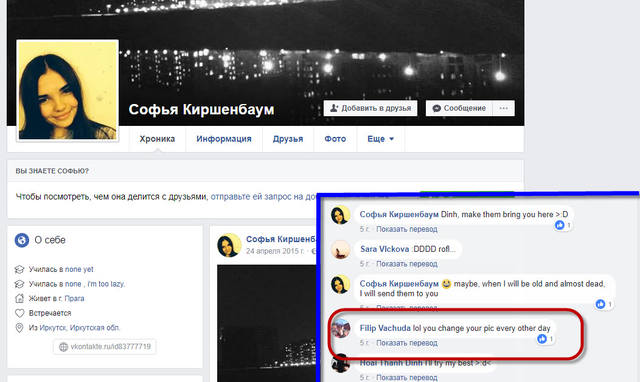This screenshot has width=640, height=382.
Task: Open the Фото tab
Action: 335,139
